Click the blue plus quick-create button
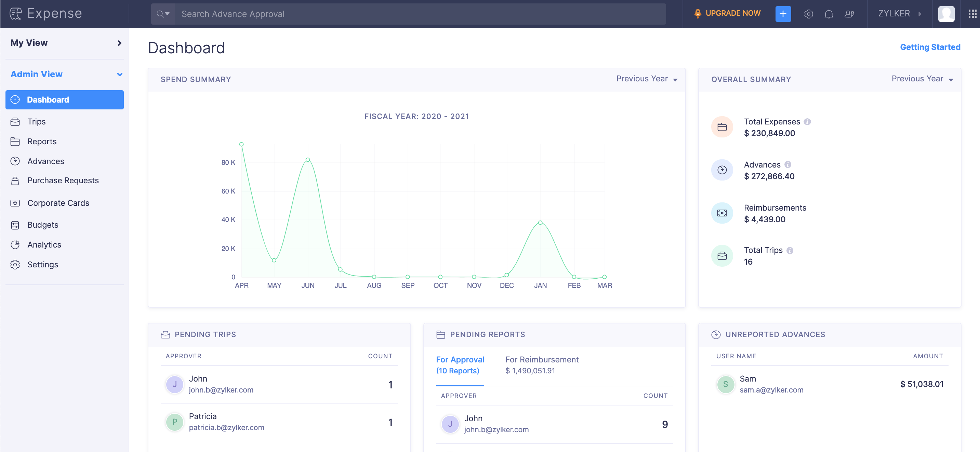980x452 pixels. (783, 14)
